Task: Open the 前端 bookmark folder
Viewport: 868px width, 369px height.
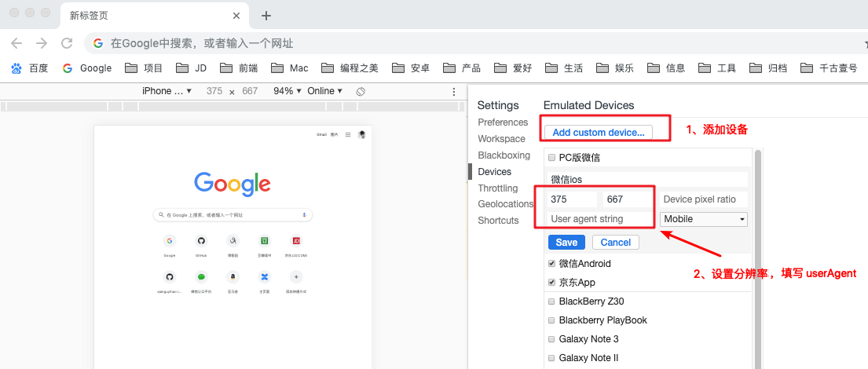Action: pos(239,68)
